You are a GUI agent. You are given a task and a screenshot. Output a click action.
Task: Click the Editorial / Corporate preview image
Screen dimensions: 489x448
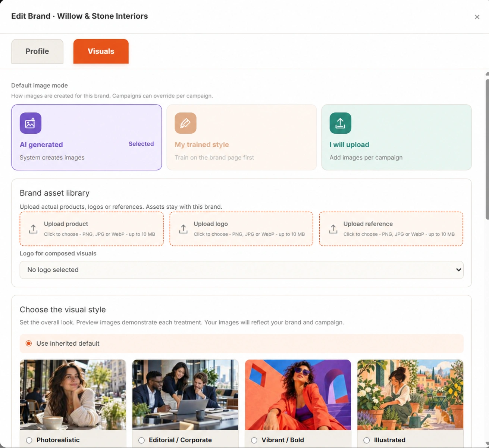[185, 395]
